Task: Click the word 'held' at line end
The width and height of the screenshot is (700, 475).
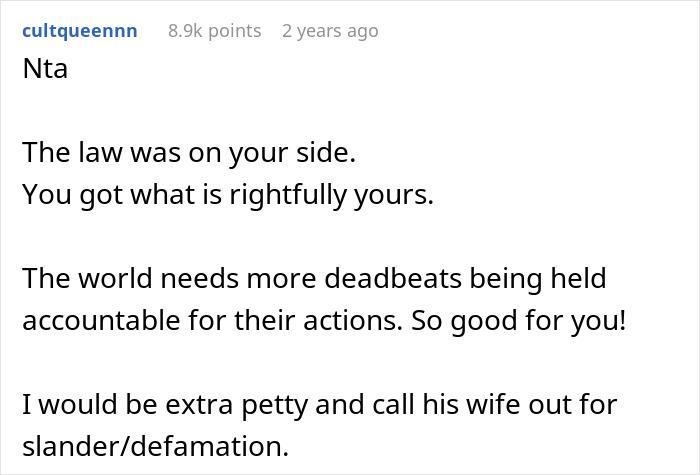Action: pyautogui.click(x=578, y=278)
